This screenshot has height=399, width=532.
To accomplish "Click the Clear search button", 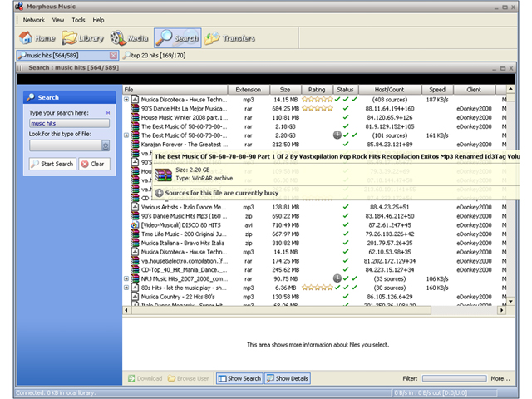I will coord(94,164).
